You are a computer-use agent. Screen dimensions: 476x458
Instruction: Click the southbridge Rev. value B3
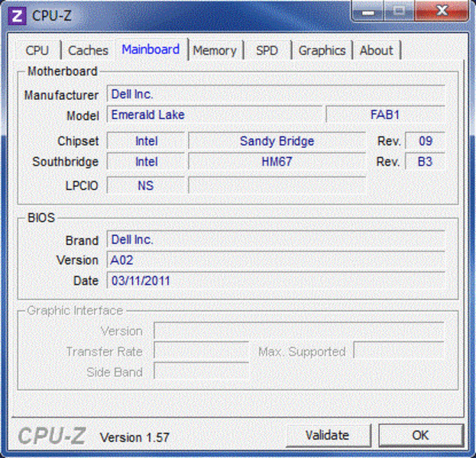[x=426, y=162]
